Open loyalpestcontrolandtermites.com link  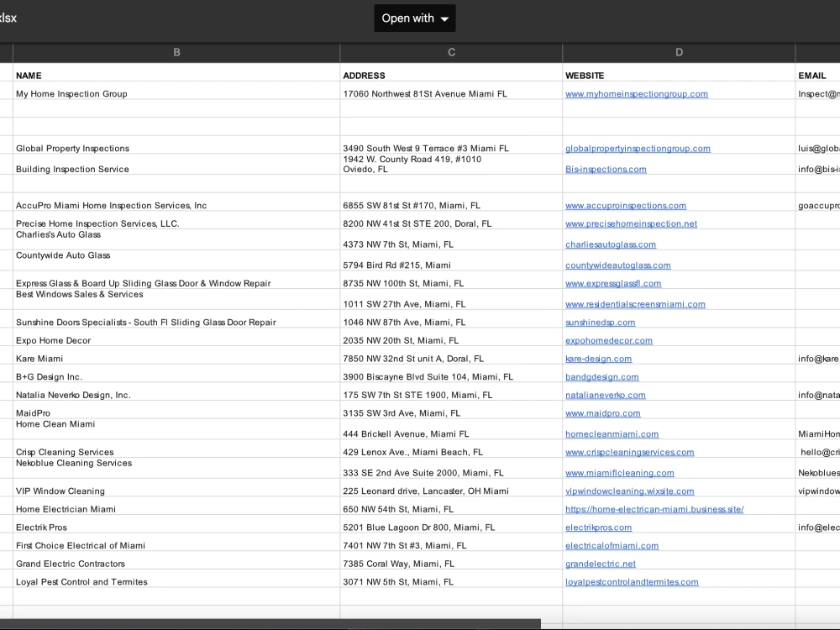coord(632,583)
